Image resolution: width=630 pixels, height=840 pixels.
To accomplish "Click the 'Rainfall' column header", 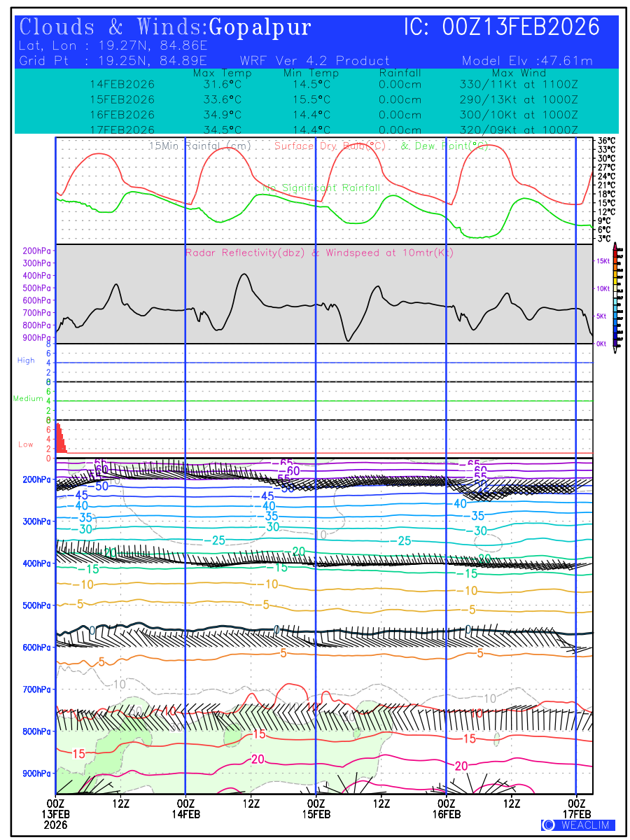I will pyautogui.click(x=400, y=73).
